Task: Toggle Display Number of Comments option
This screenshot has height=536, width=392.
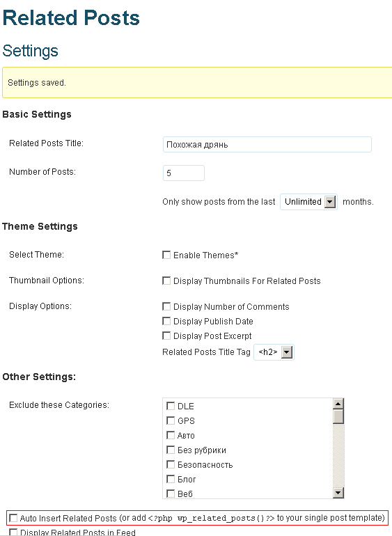Action: 166,306
